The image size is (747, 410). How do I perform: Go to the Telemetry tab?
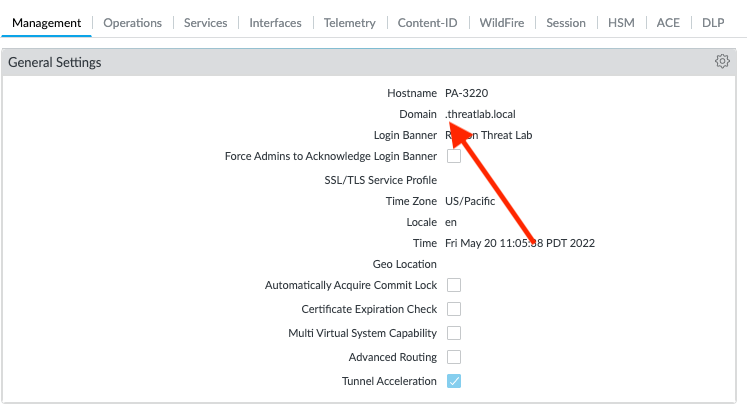pos(350,22)
